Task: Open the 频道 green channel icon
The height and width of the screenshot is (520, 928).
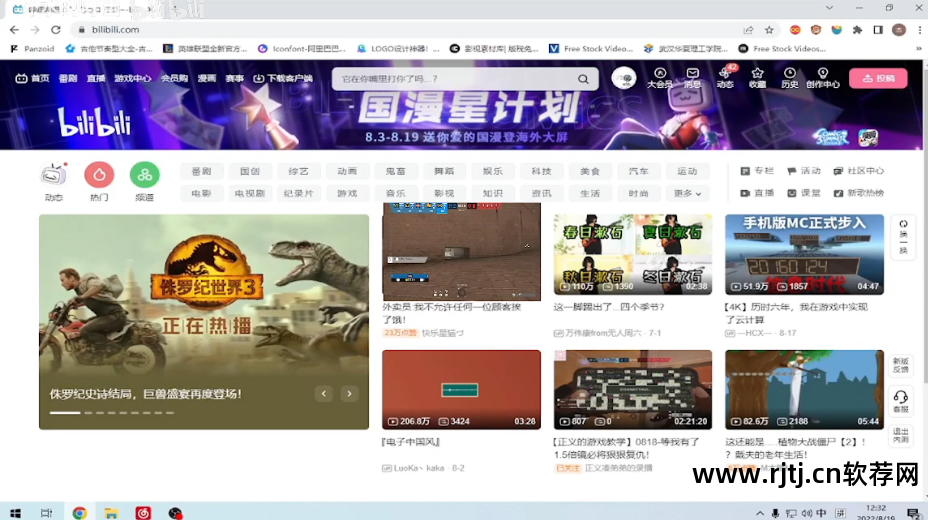Action: point(144,175)
